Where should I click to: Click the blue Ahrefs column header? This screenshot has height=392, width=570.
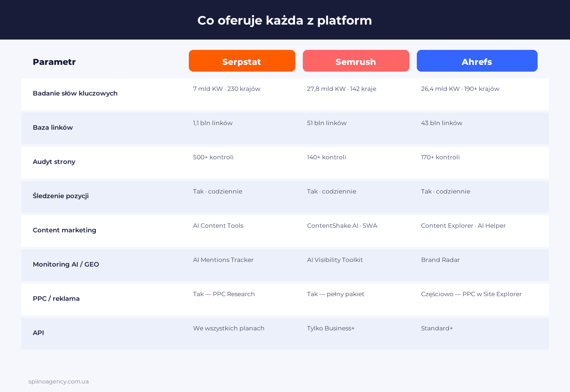(477, 61)
